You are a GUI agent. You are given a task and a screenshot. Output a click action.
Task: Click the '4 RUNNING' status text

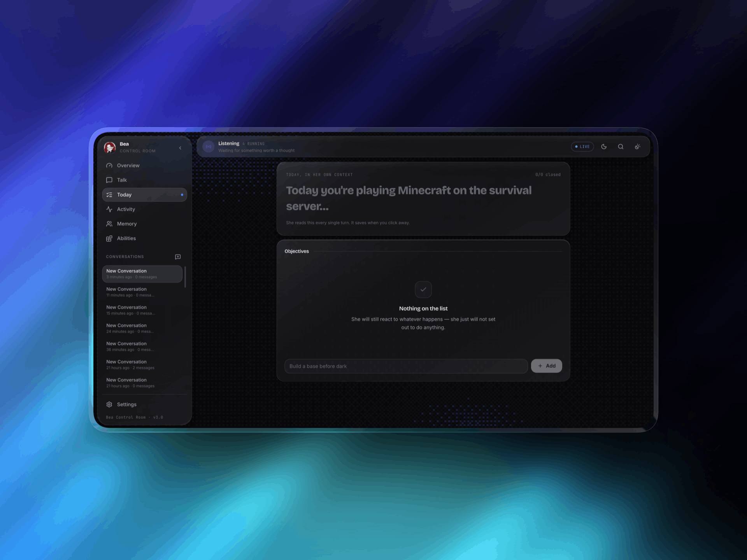pyautogui.click(x=254, y=144)
